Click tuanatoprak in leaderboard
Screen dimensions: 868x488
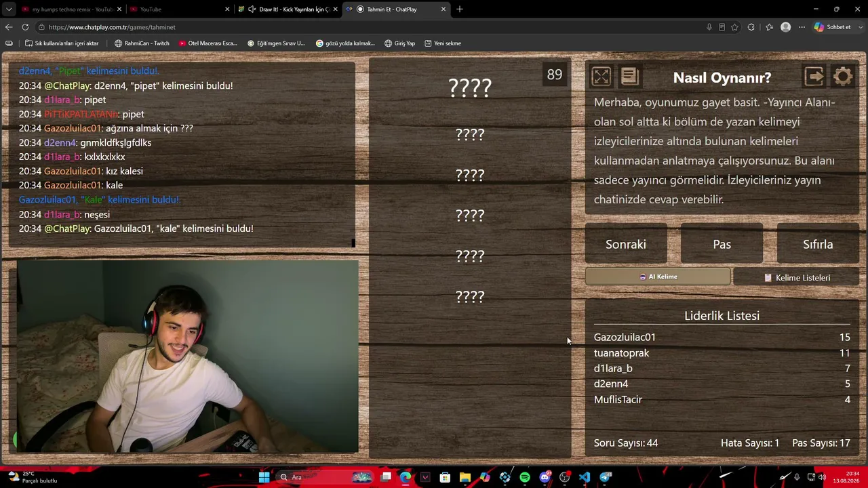[621, 352]
